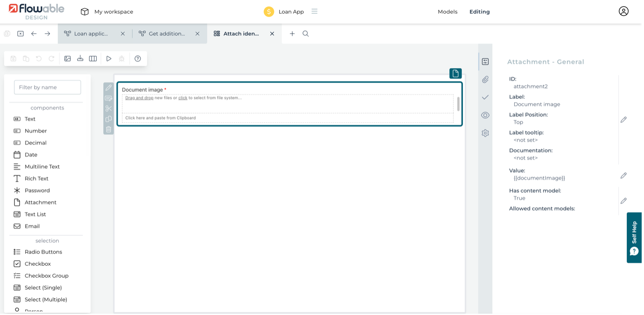Open the hamburger menu next to Loan App

[x=315, y=12]
